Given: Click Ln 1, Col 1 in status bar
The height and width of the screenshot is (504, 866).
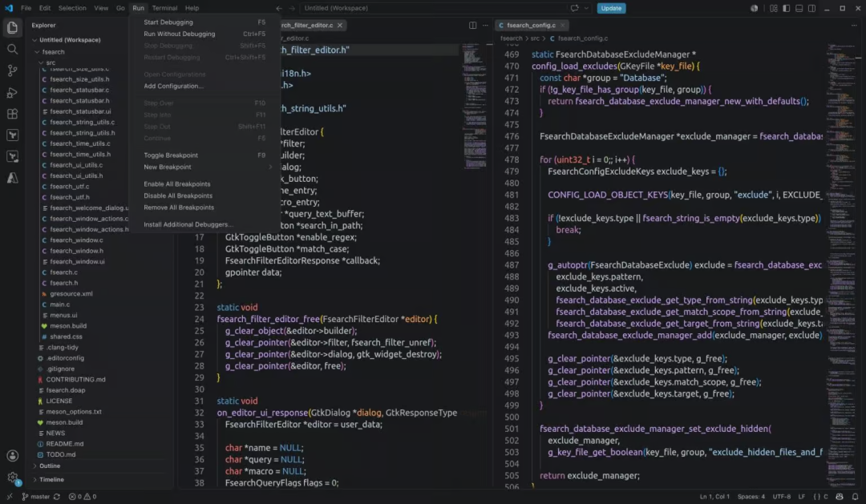Looking at the screenshot, I should point(714,496).
